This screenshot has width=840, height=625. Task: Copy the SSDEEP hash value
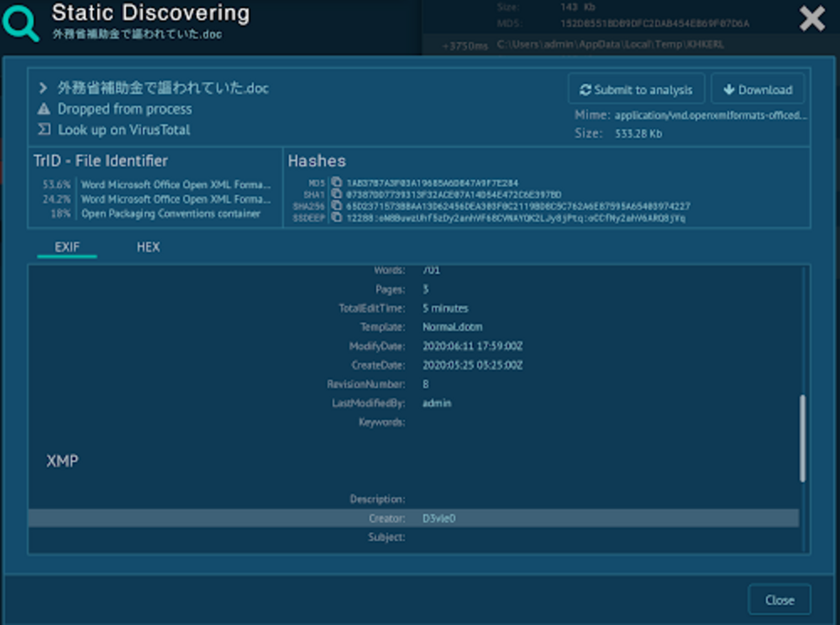tap(336, 217)
